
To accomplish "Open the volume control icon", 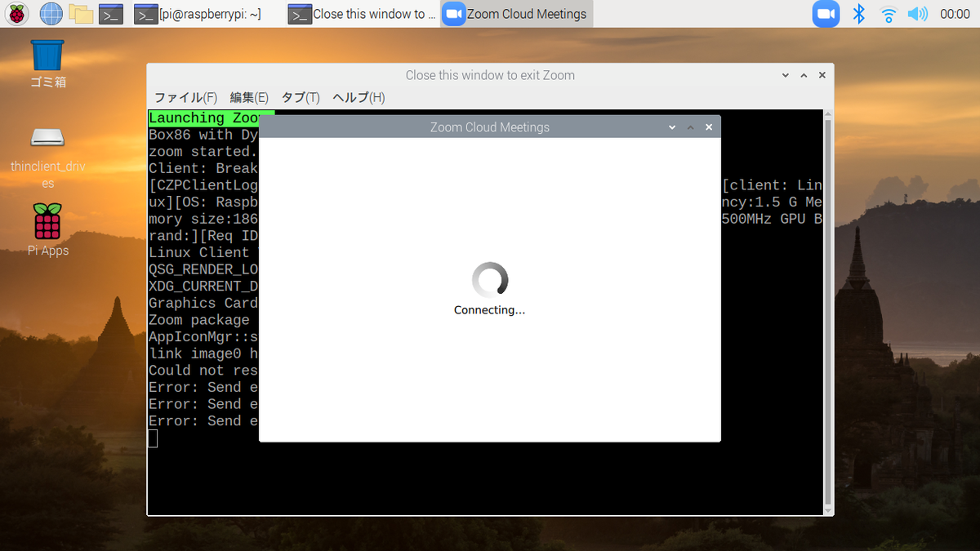I will [918, 14].
